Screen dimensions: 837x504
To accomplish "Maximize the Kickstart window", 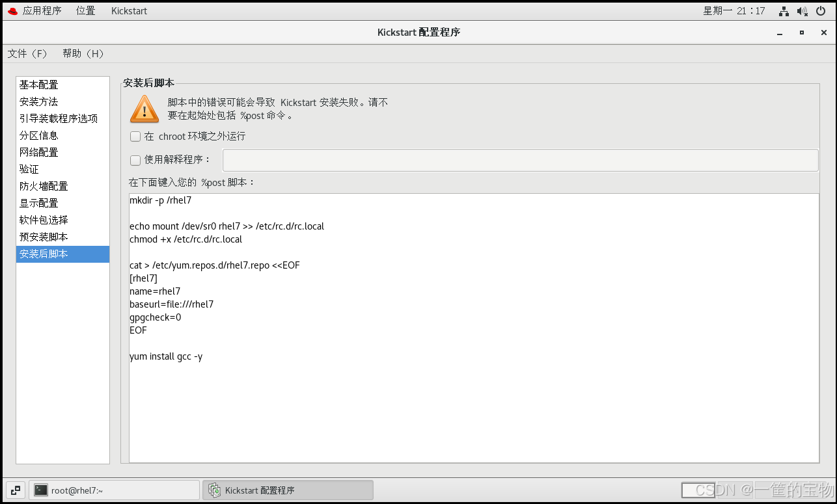I will tap(802, 33).
